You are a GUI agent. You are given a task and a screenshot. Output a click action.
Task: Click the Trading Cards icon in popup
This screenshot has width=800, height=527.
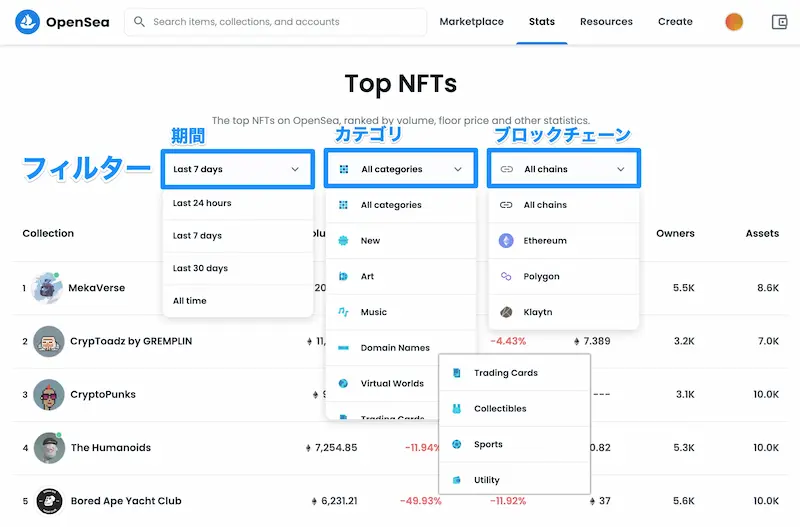[x=457, y=373]
